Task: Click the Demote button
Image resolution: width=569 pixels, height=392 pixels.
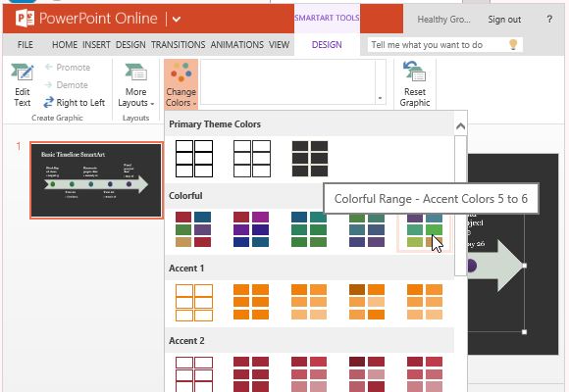Action: 67,85
